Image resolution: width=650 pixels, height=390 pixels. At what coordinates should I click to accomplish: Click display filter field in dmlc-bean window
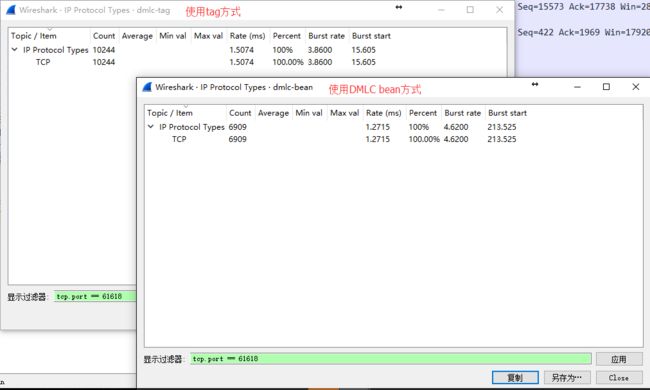click(x=390, y=359)
